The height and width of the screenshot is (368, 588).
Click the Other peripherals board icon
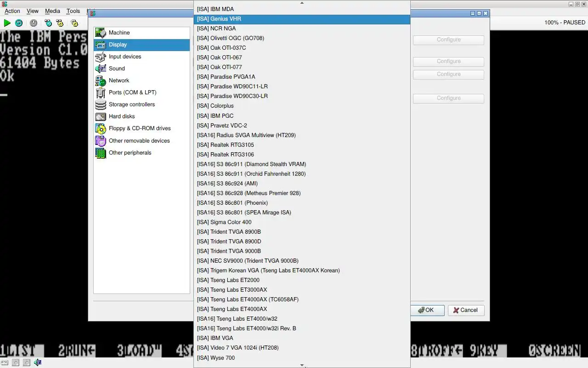pos(101,153)
